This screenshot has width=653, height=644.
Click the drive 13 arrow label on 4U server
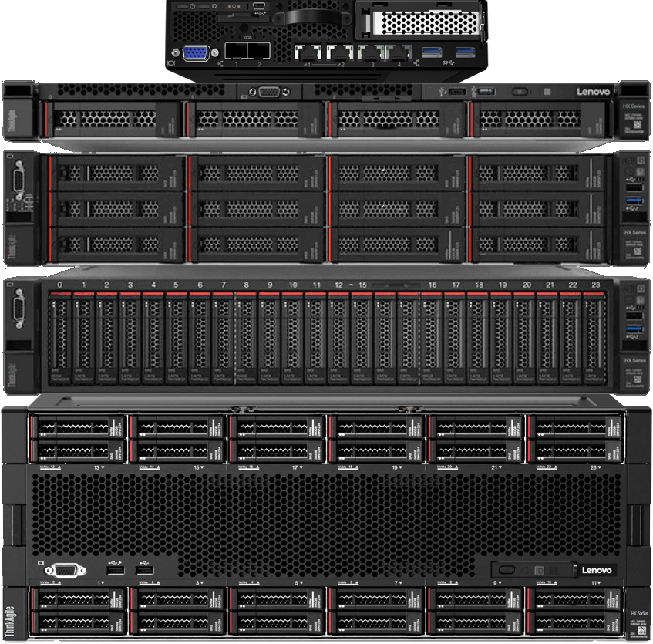(97, 467)
